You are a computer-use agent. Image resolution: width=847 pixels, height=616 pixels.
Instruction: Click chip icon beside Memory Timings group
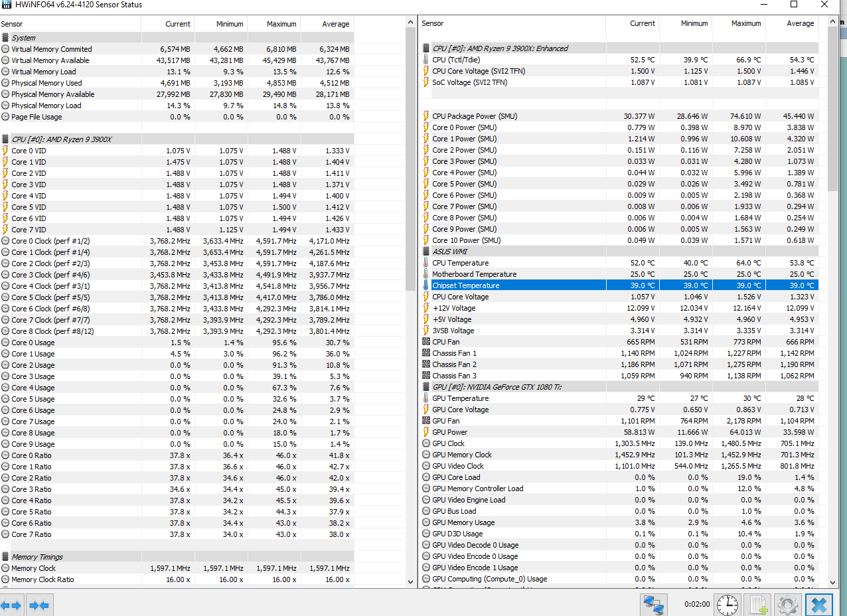pos(5,557)
